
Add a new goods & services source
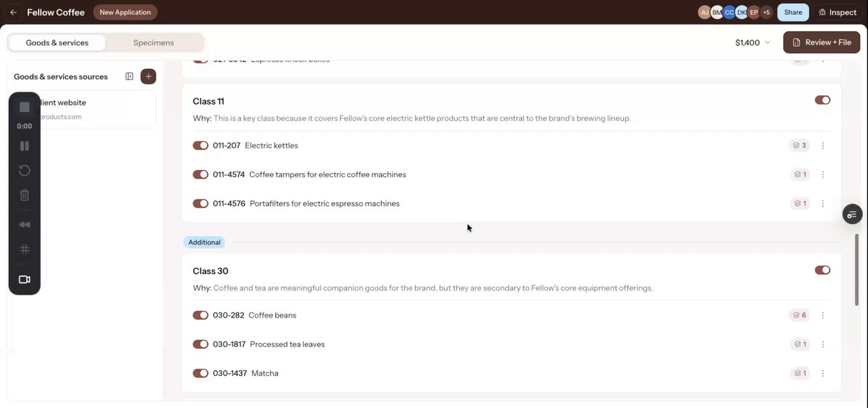[x=149, y=77]
